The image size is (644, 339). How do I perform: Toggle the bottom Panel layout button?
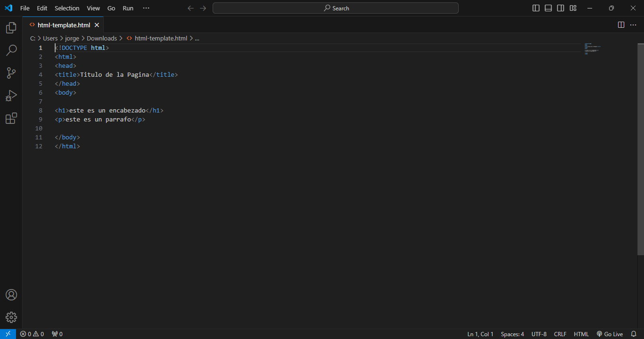click(548, 8)
